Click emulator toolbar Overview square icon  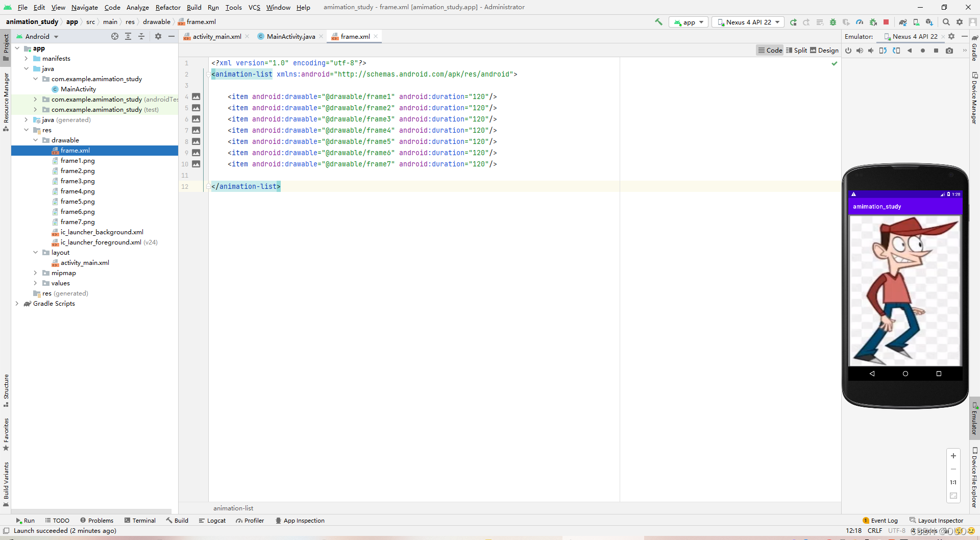(936, 51)
